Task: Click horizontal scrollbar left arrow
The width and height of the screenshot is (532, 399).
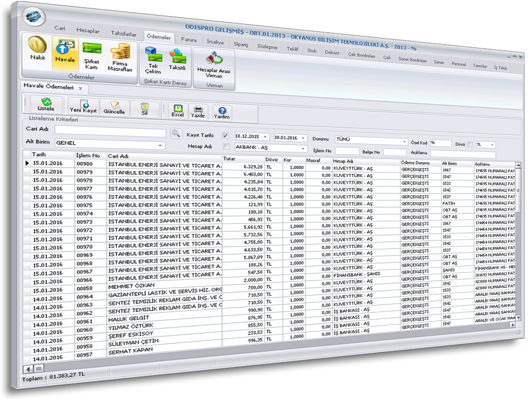Action: coord(28,369)
